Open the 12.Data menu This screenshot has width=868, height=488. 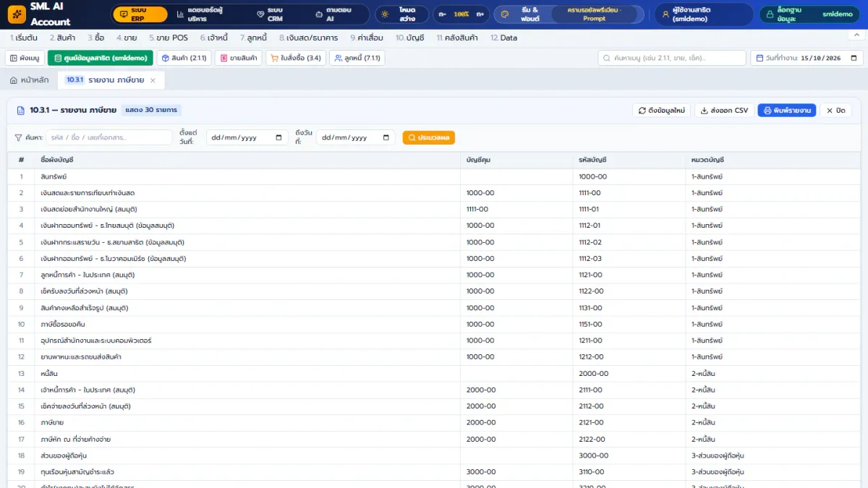pos(504,38)
